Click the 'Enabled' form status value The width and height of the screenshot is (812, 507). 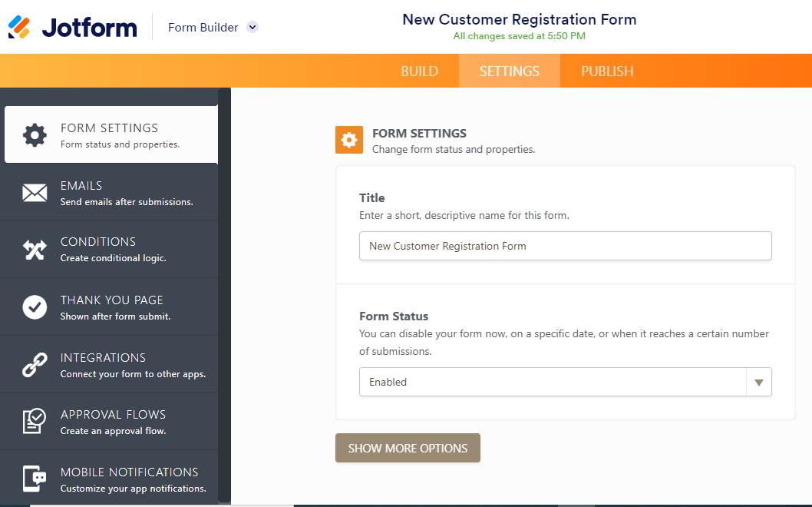point(388,382)
